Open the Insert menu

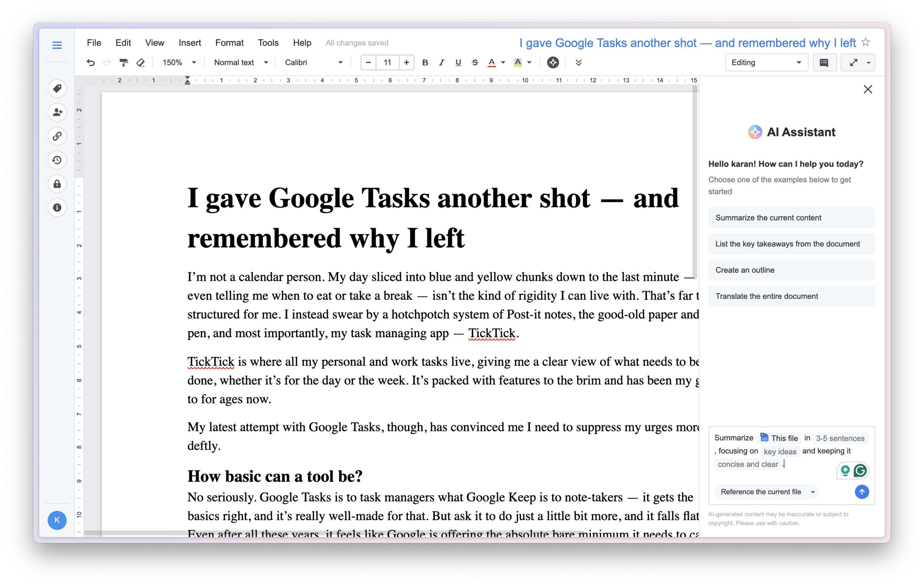(189, 43)
